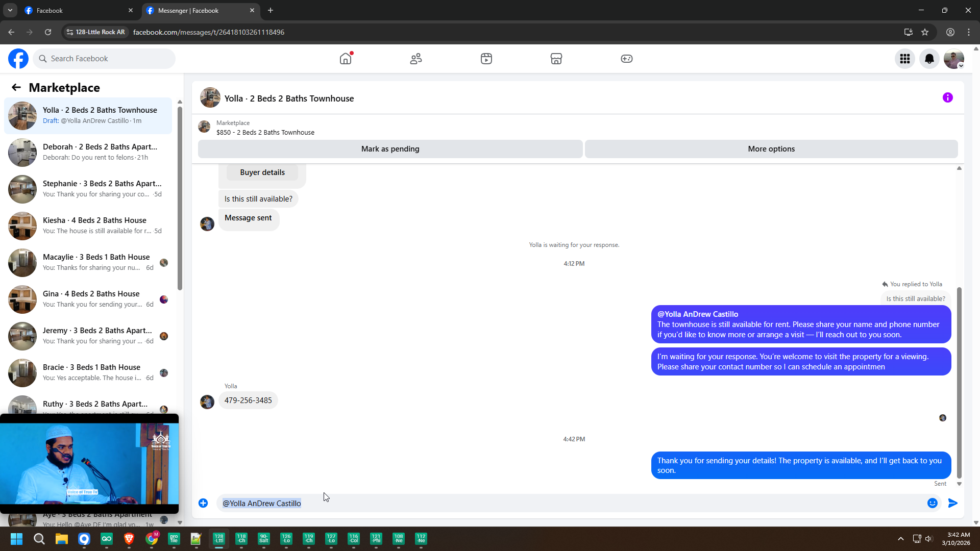Open the Reels video icon
This screenshot has width=980, height=551.
click(486, 59)
